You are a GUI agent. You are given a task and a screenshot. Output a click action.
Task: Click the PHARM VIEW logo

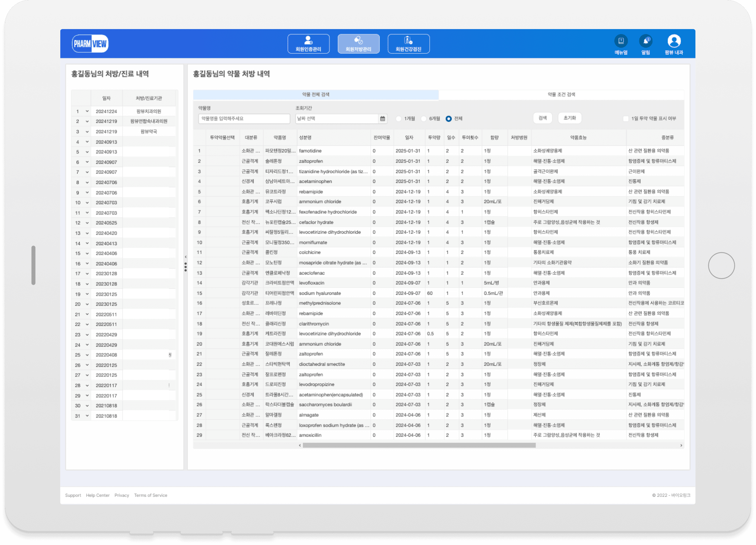[x=90, y=44]
